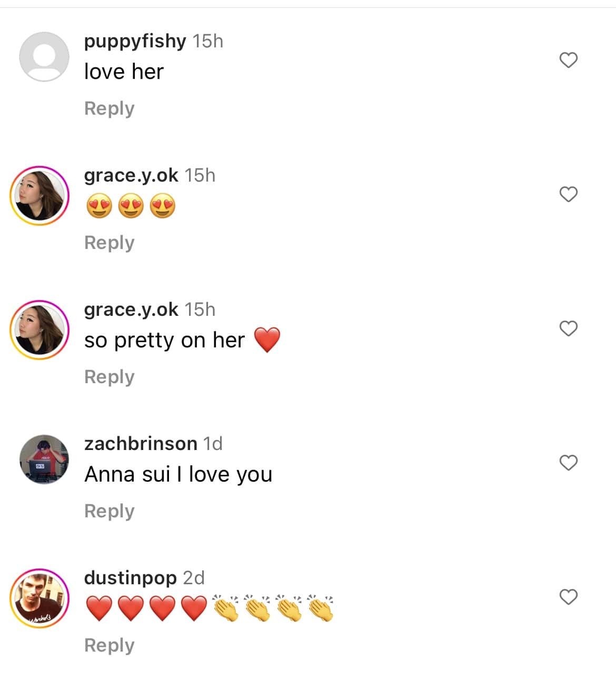
Task: View grace.y.ok's story from emoji comment avatar
Action: click(40, 196)
